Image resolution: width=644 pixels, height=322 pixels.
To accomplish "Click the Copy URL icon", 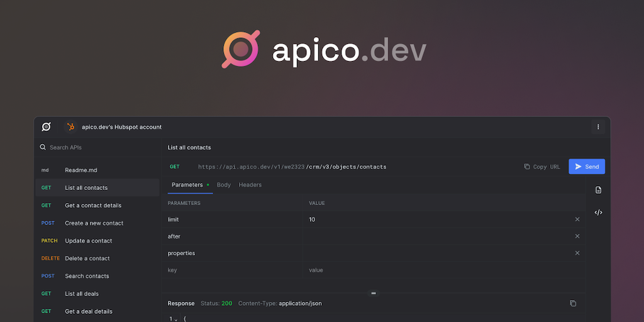I will (527, 166).
